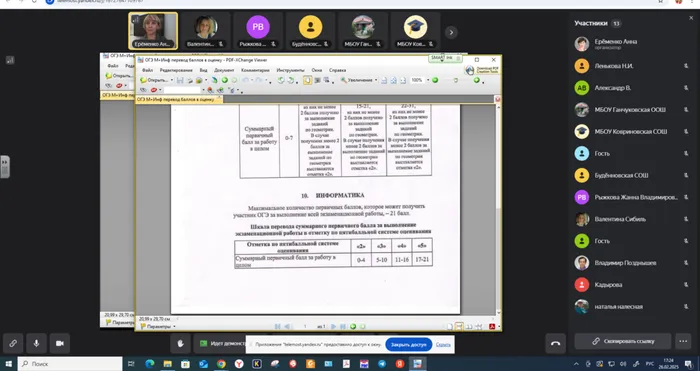Open the Редактирование menu
Viewport: 700px width, 371px height.
176,71
